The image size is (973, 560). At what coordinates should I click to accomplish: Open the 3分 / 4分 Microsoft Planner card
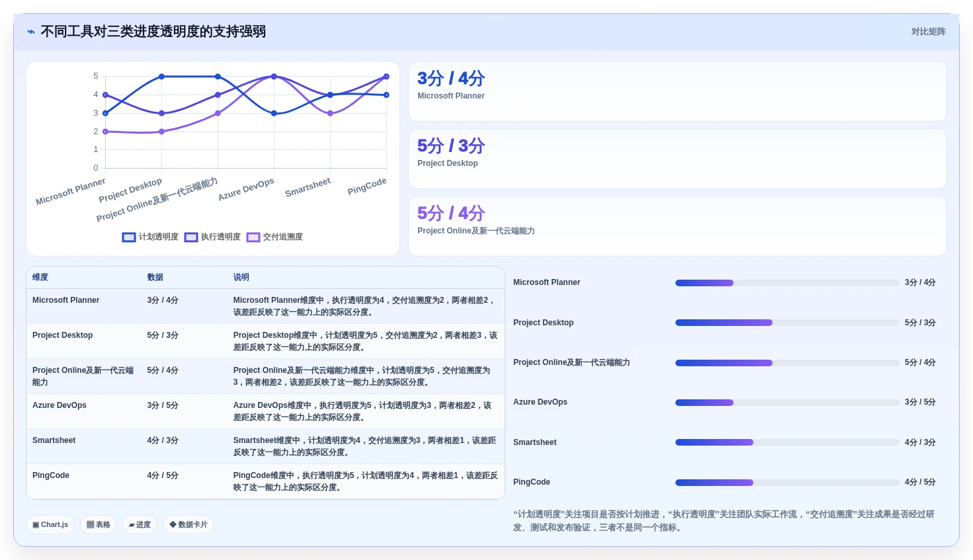[677, 91]
